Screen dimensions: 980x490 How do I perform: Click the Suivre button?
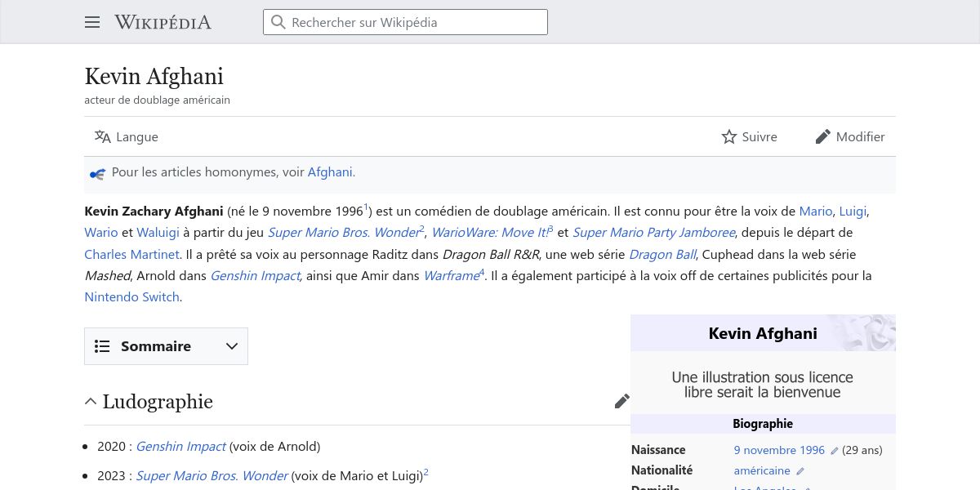click(x=750, y=136)
